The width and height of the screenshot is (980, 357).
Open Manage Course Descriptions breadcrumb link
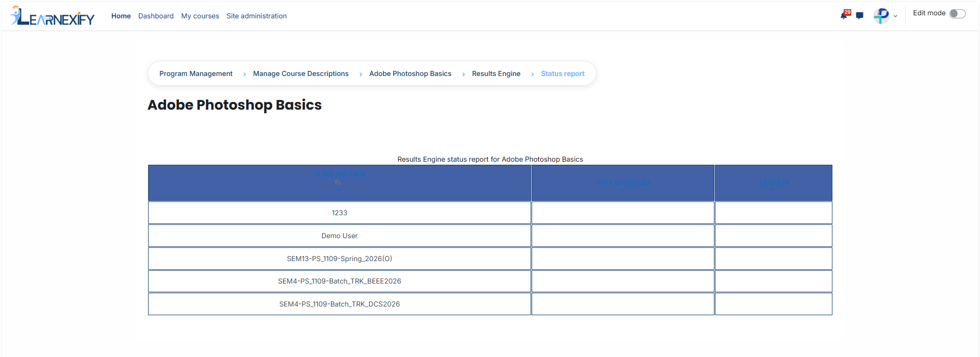(301, 73)
